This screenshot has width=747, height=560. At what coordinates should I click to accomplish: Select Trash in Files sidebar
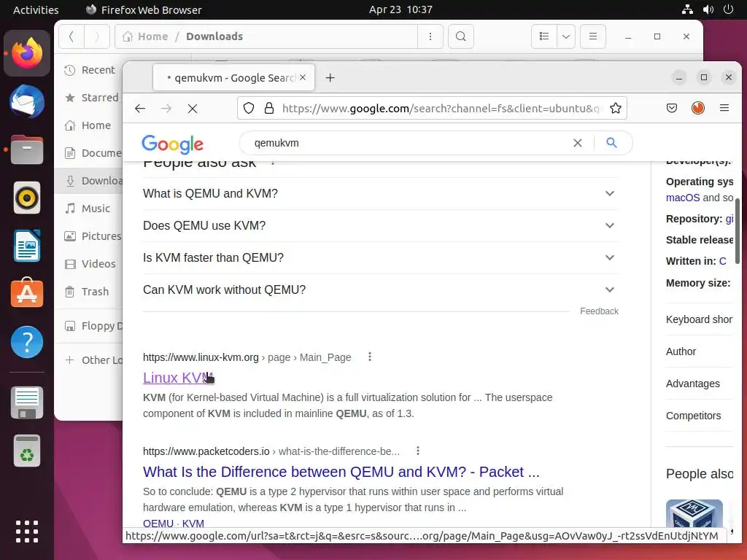(x=90, y=292)
